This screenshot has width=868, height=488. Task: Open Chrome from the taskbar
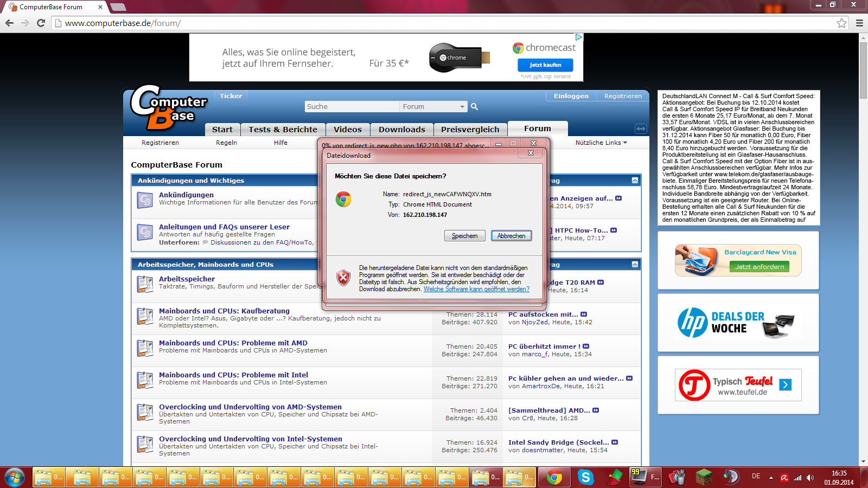[554, 478]
